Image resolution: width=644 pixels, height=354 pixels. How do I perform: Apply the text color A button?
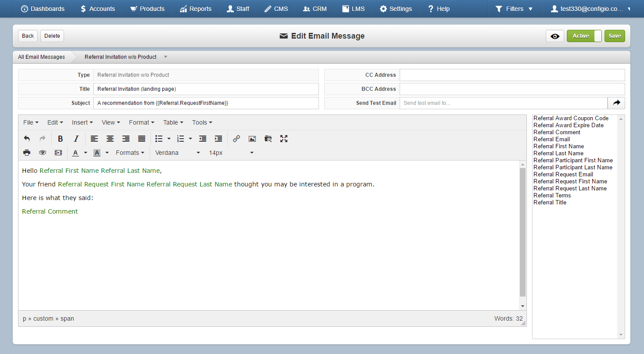(75, 153)
